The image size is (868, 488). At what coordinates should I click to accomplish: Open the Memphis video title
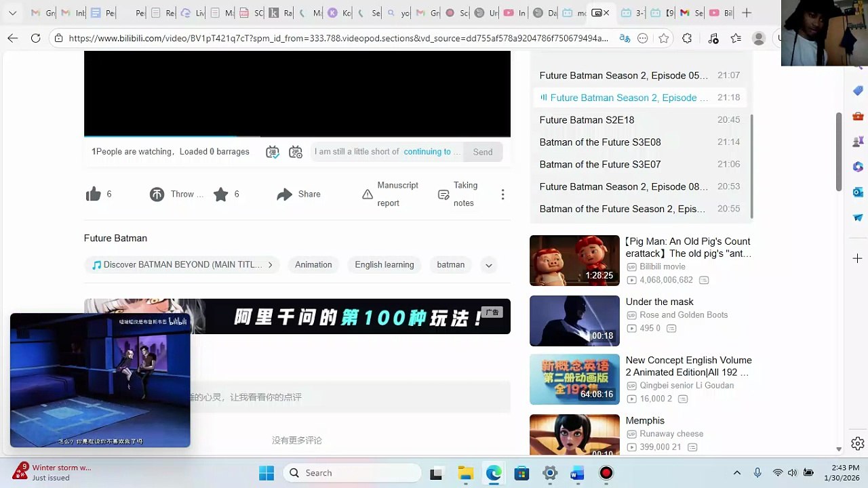click(645, 421)
